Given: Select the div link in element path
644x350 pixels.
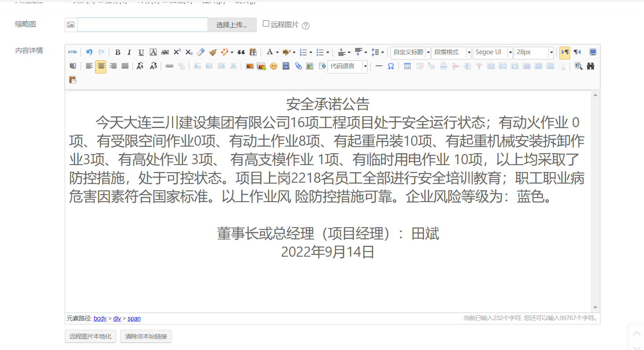Looking at the screenshot, I should point(117,318).
